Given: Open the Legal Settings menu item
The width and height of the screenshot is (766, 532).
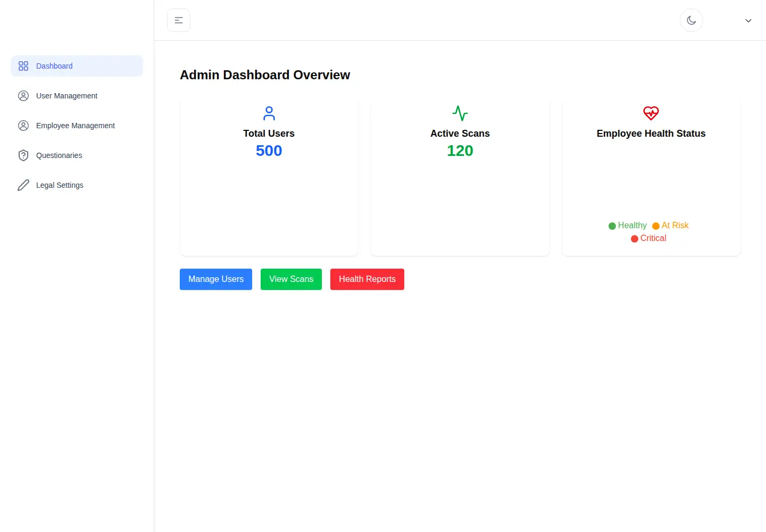Looking at the screenshot, I should point(77,185).
